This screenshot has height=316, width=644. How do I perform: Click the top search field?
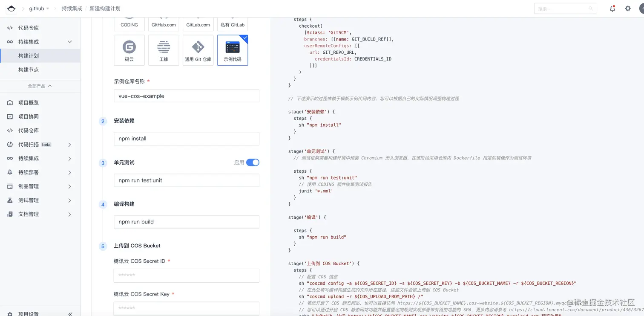(x=565, y=9)
